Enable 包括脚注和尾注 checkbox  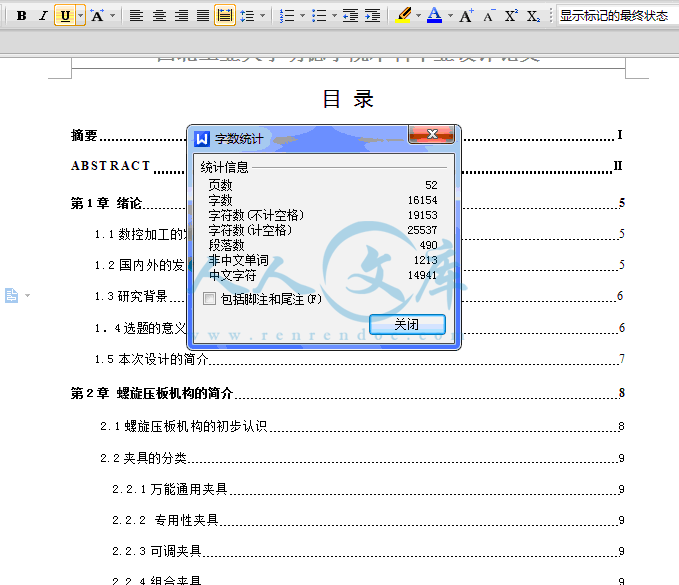pyautogui.click(x=210, y=299)
